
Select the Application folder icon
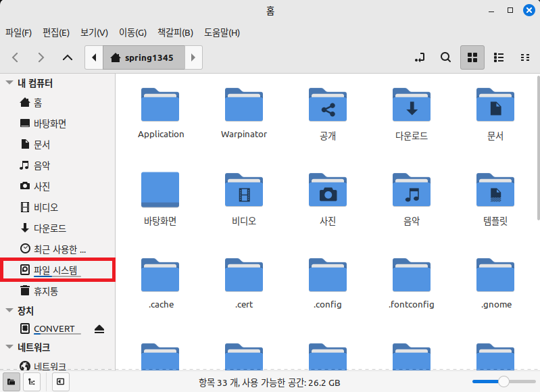click(160, 105)
